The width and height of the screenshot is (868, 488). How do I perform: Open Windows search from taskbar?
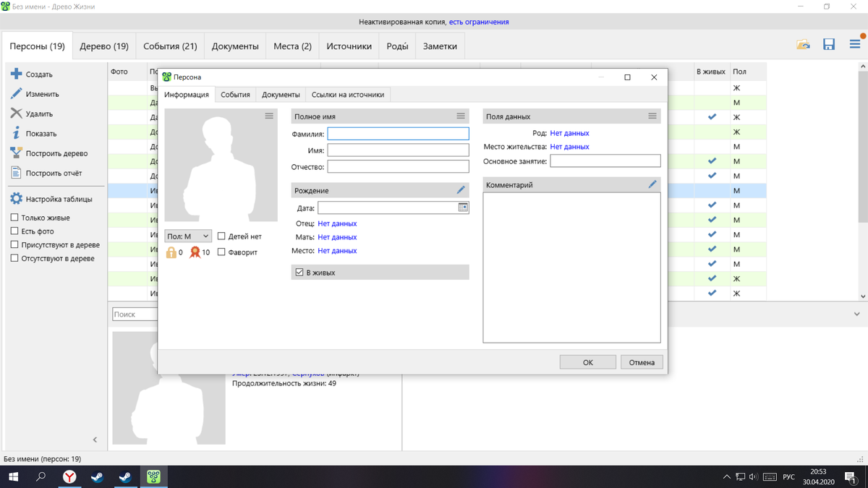point(41,477)
